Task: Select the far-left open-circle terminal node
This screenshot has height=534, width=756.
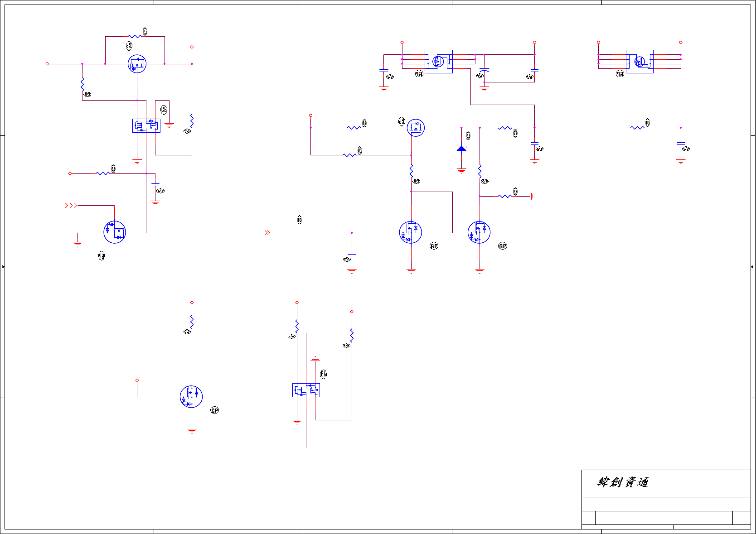Action: [47, 64]
